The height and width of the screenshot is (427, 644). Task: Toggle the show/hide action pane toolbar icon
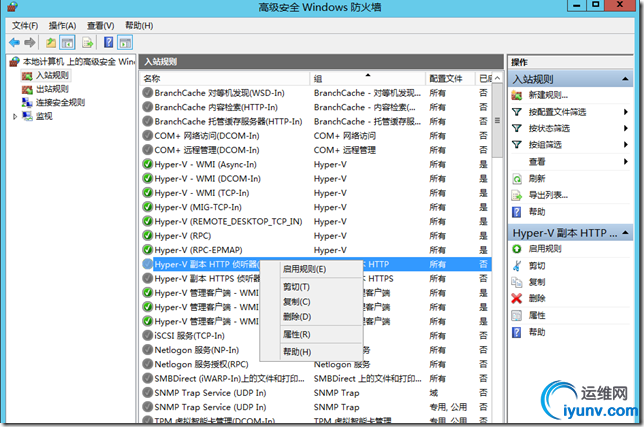[x=125, y=42]
